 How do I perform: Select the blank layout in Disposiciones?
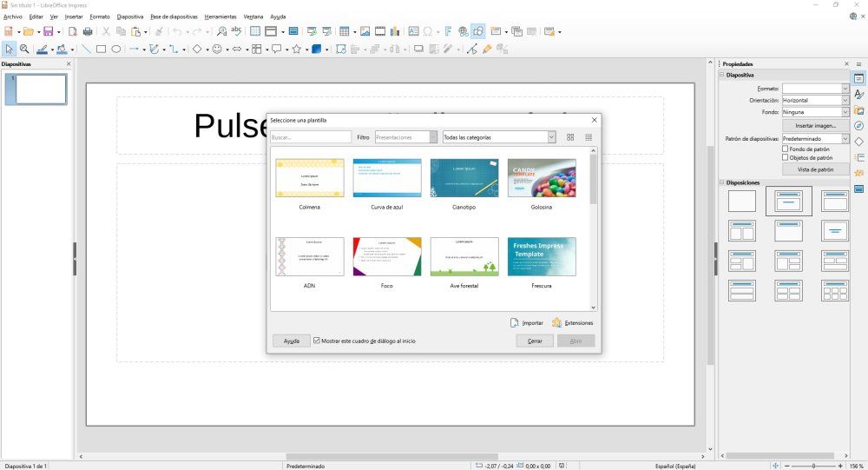742,202
